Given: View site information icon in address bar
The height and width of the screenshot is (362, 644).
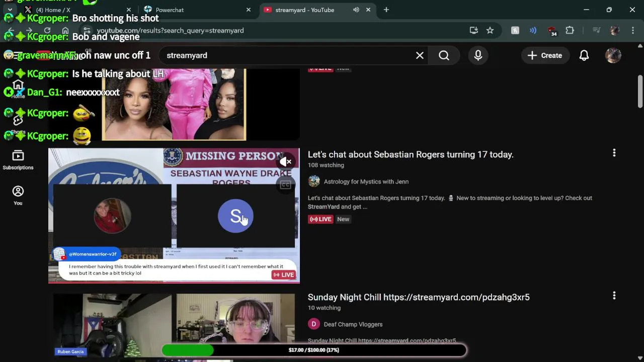Looking at the screenshot, I should pos(87,30).
